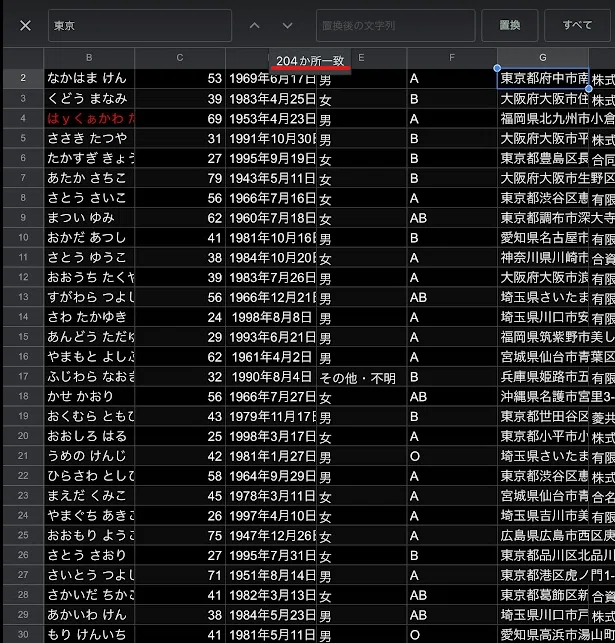The height and width of the screenshot is (643, 615).
Task: Click cell with うめの けんじ
Action: coord(89,456)
